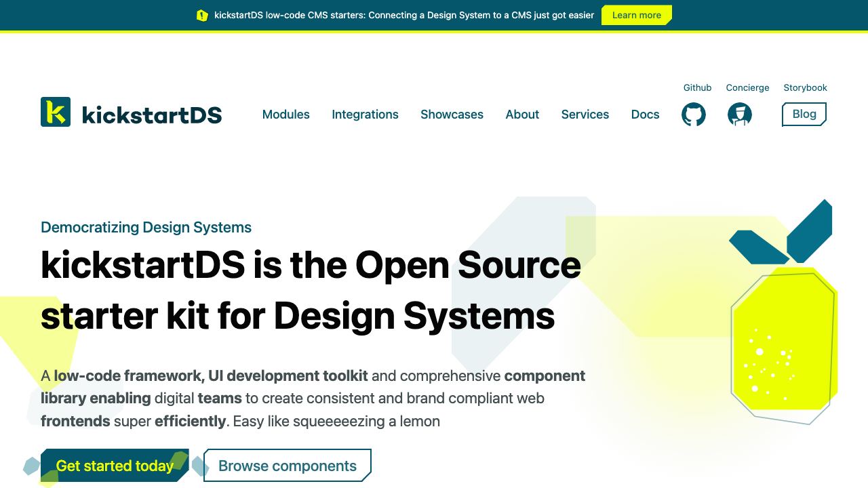Click the kickstartDS wordmark text
The height and width of the screenshot is (488, 868).
(152, 115)
